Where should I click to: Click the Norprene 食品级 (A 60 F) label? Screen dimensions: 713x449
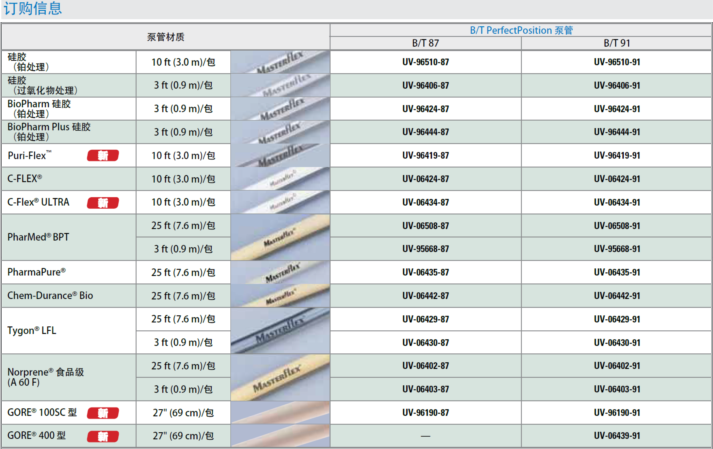(45, 377)
